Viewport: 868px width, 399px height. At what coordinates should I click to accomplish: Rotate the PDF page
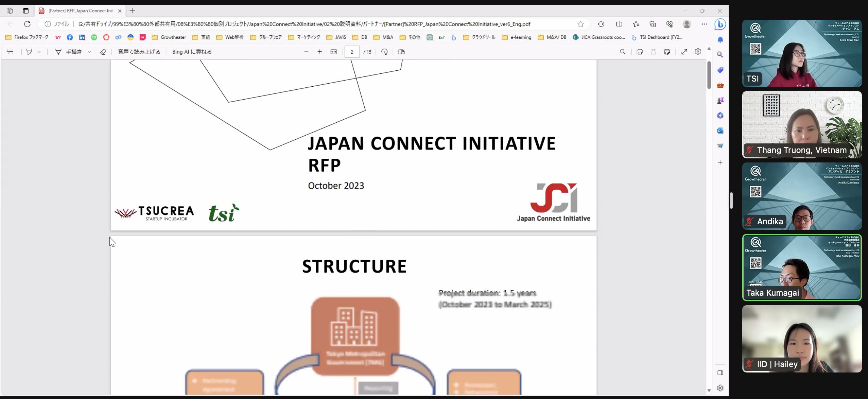(384, 52)
